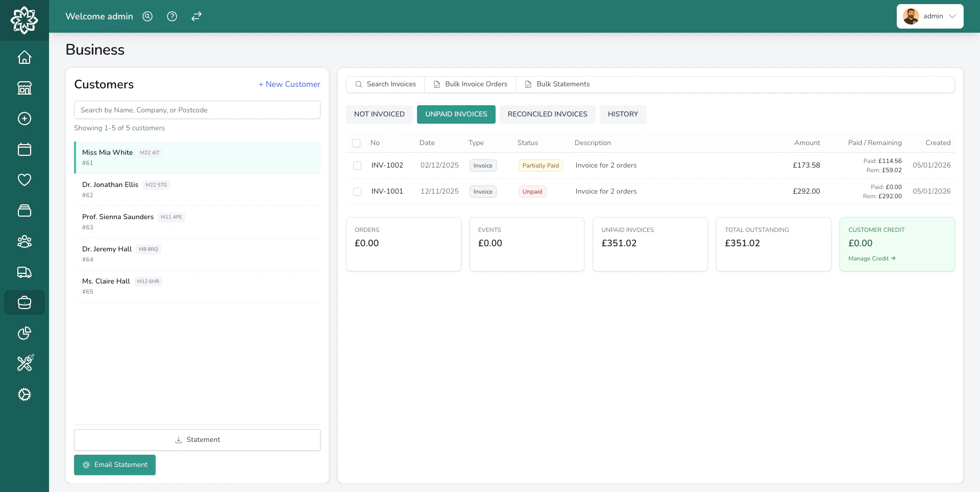The height and width of the screenshot is (492, 980).
Task: Open the help question mark icon in header
Action: [171, 16]
